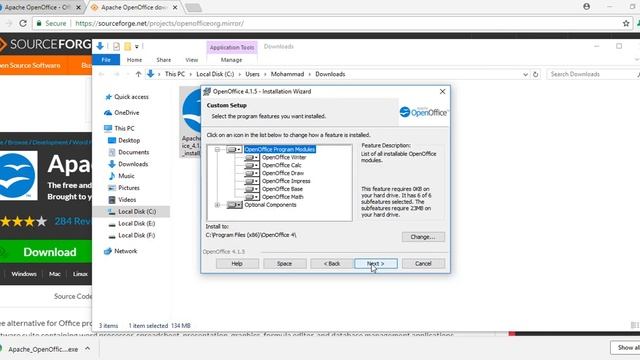Screen dimensions: 640x360
Task: Reload the browser page
Action: pyautogui.click(x=23, y=24)
